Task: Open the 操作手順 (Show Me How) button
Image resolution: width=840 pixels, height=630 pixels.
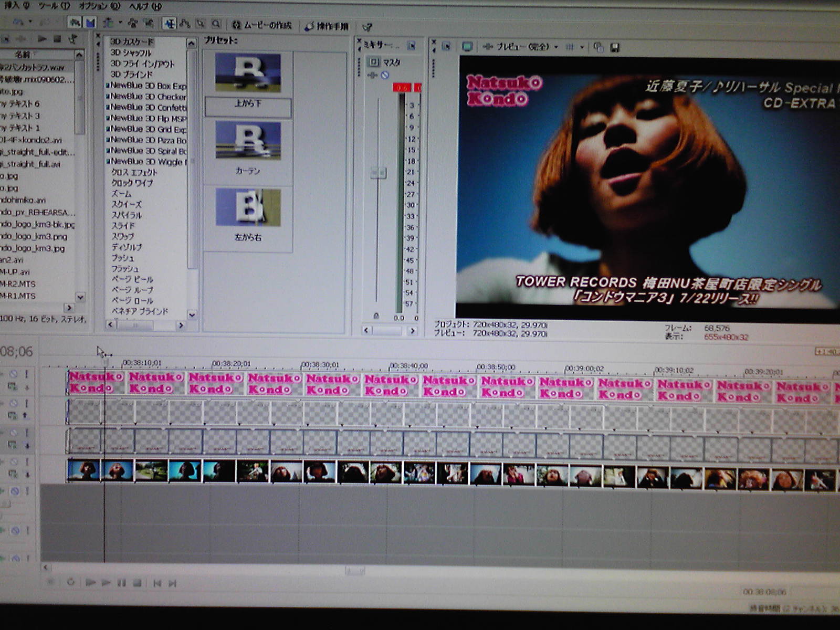Action: pos(327,26)
